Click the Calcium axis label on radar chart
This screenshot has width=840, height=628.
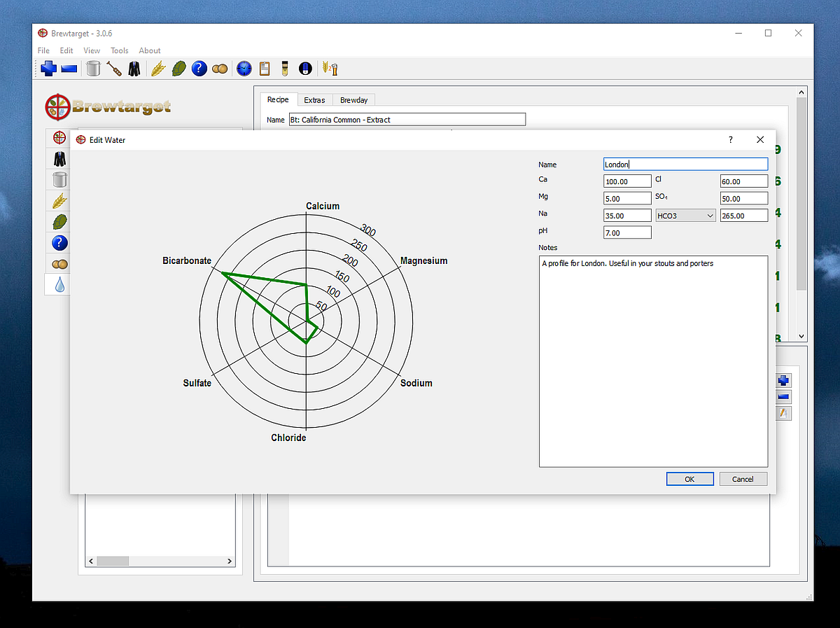tap(323, 206)
